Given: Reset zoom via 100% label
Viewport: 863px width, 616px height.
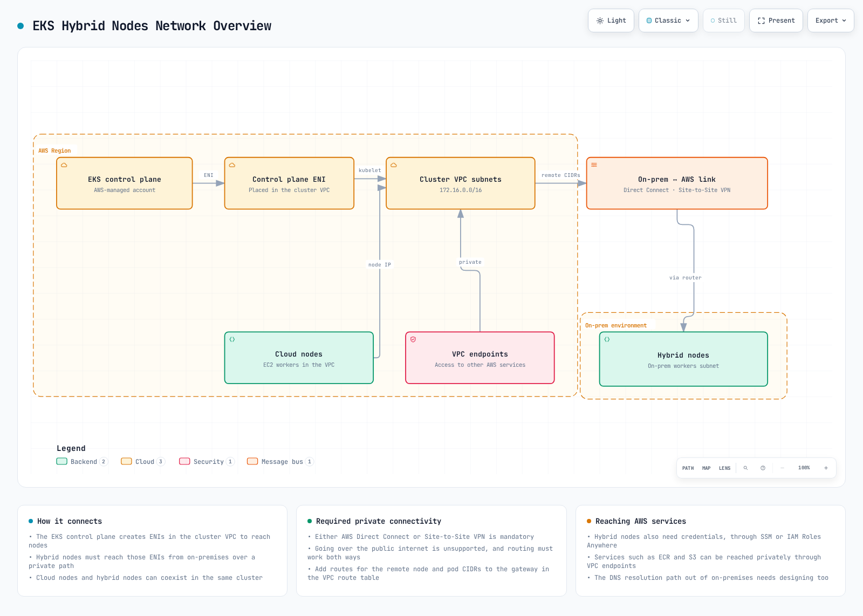Looking at the screenshot, I should pyautogui.click(x=804, y=468).
